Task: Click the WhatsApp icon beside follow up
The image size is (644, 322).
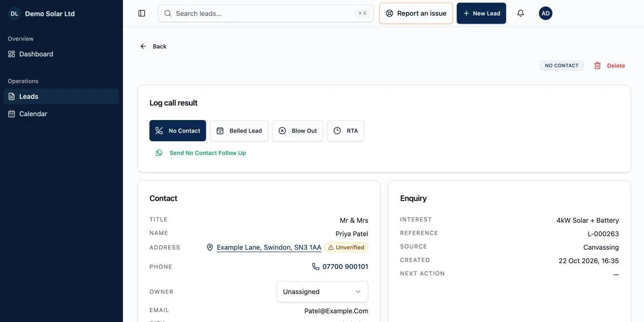Action: (x=159, y=153)
